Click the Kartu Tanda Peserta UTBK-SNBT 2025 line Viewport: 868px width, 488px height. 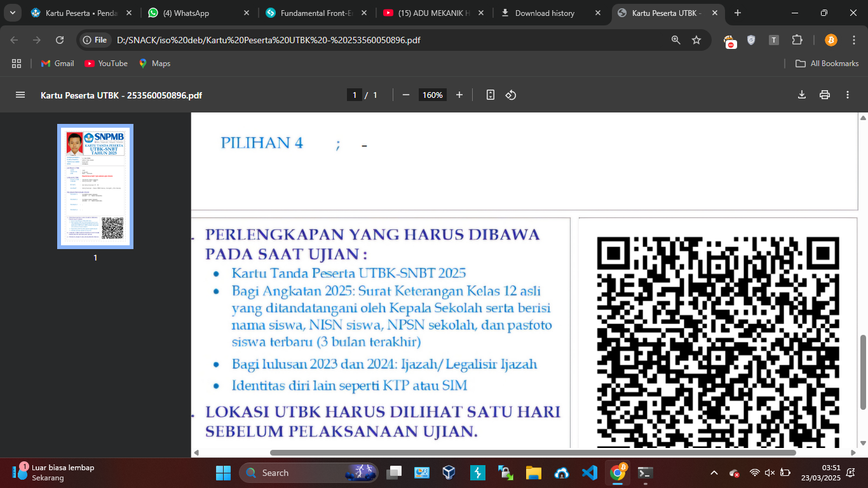pos(349,273)
